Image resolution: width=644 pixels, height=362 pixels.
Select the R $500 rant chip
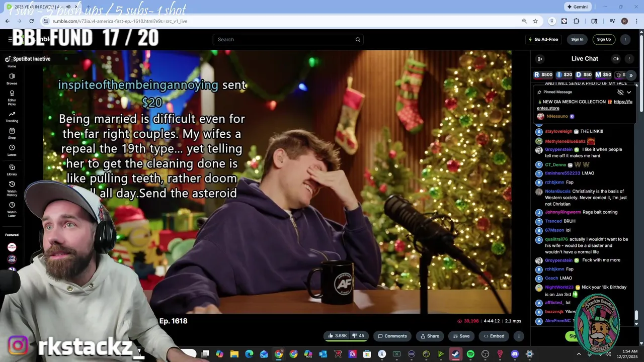pyautogui.click(x=543, y=75)
